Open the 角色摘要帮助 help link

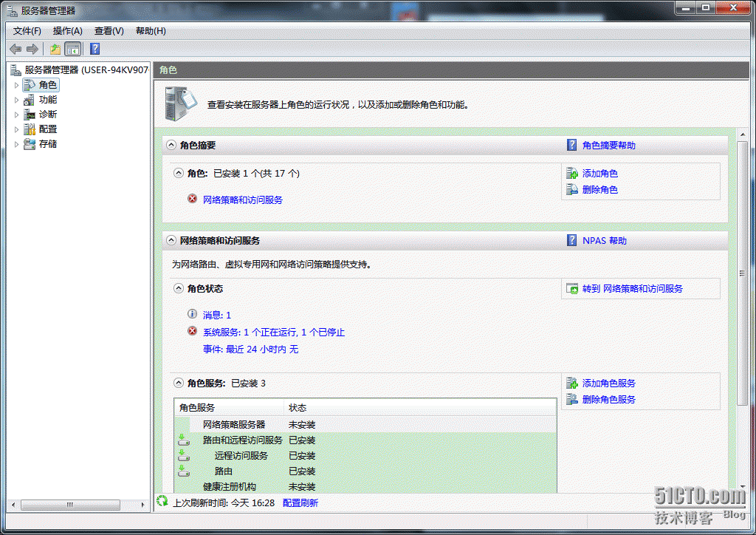tap(608, 146)
